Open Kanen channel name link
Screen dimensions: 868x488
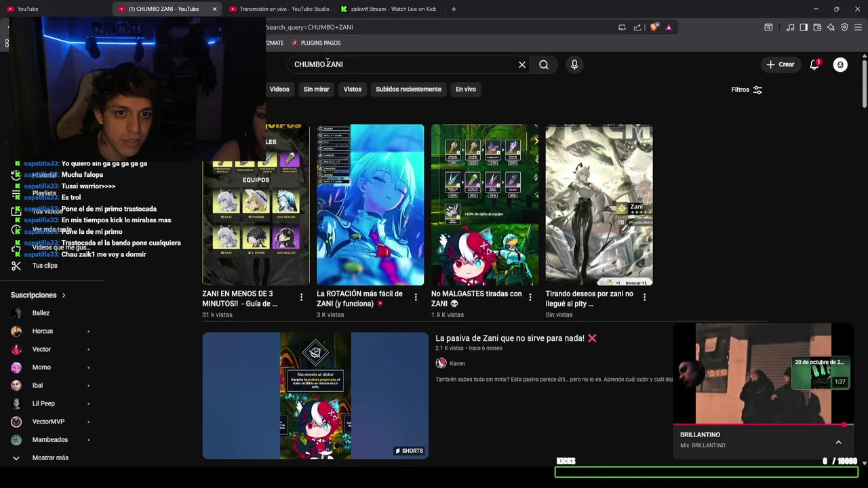click(x=457, y=363)
